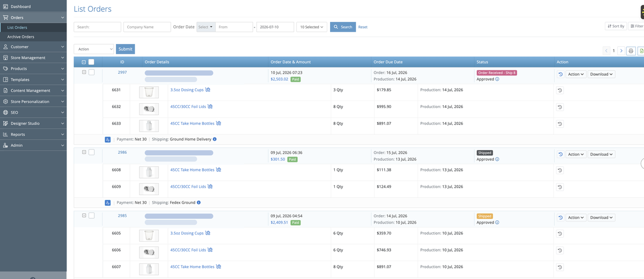Click cart icon next to item 6608's Take Home Bottles

pos(218,170)
